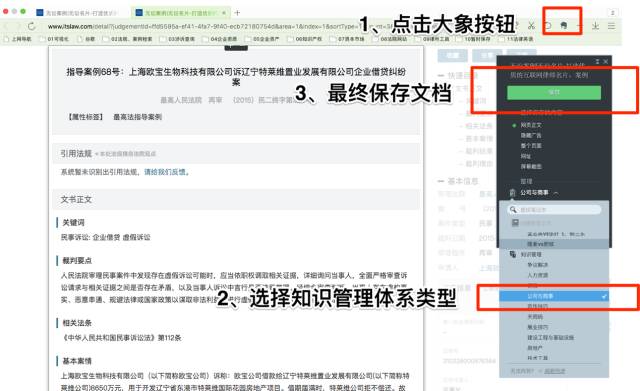Select the 屏幕截图 clip option

531,167
